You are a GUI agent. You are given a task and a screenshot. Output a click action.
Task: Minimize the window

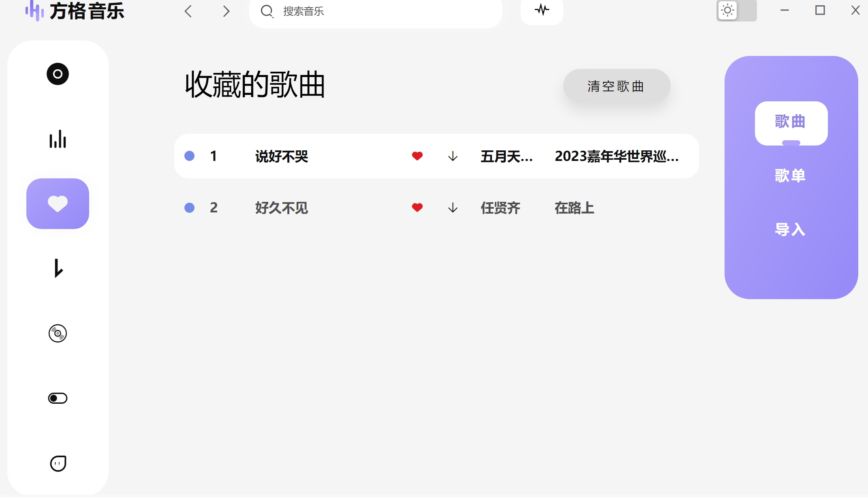pyautogui.click(x=785, y=11)
